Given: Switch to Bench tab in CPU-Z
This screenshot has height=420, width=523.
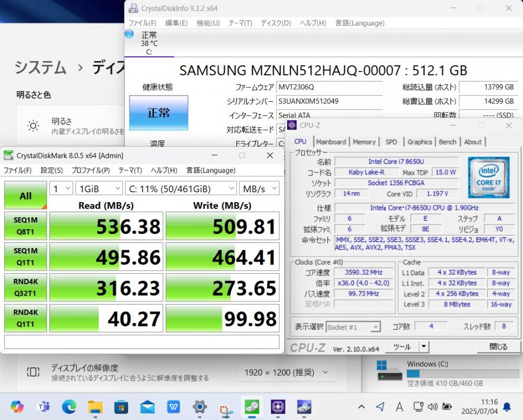Looking at the screenshot, I should point(447,142).
